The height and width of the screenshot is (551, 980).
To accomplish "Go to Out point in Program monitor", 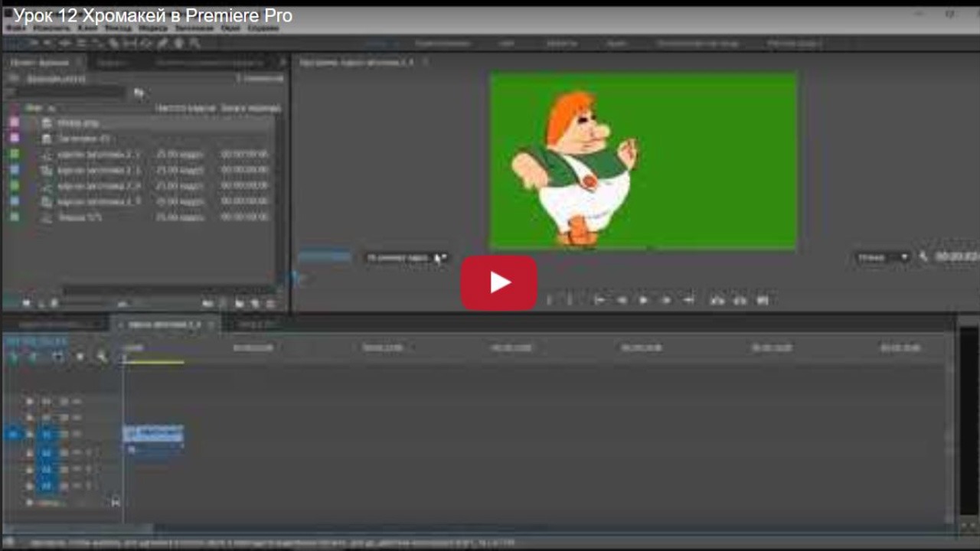I will 688,301.
